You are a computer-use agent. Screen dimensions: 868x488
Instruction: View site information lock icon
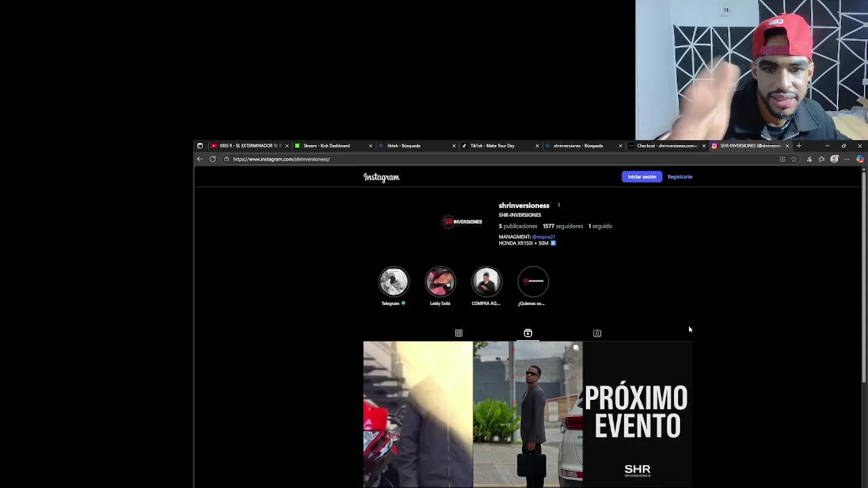(226, 159)
